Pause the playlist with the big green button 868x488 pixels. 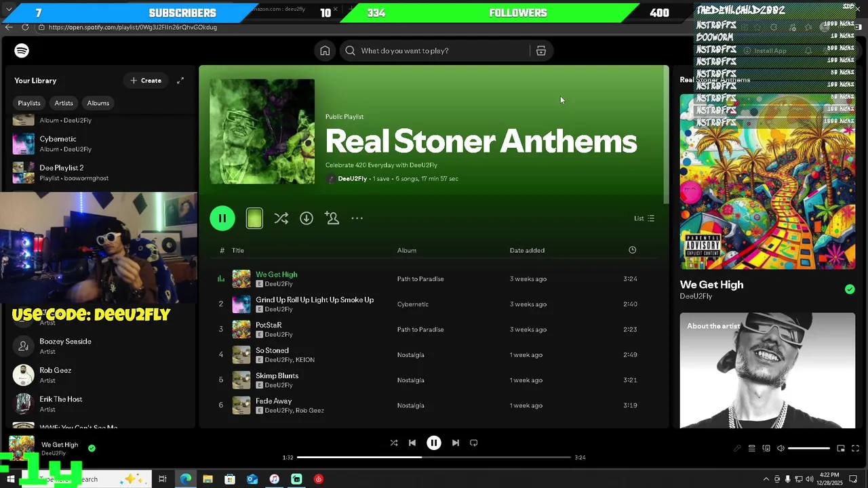(x=222, y=218)
